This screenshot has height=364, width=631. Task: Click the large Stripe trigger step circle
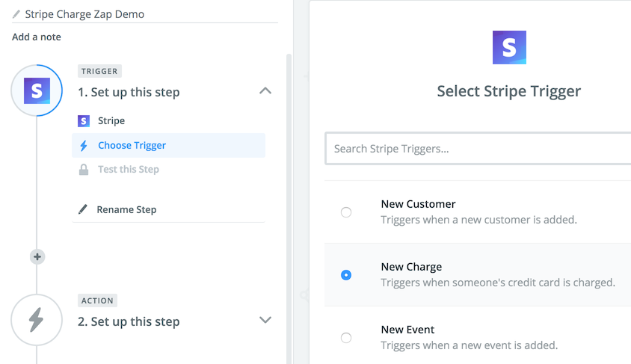click(37, 90)
